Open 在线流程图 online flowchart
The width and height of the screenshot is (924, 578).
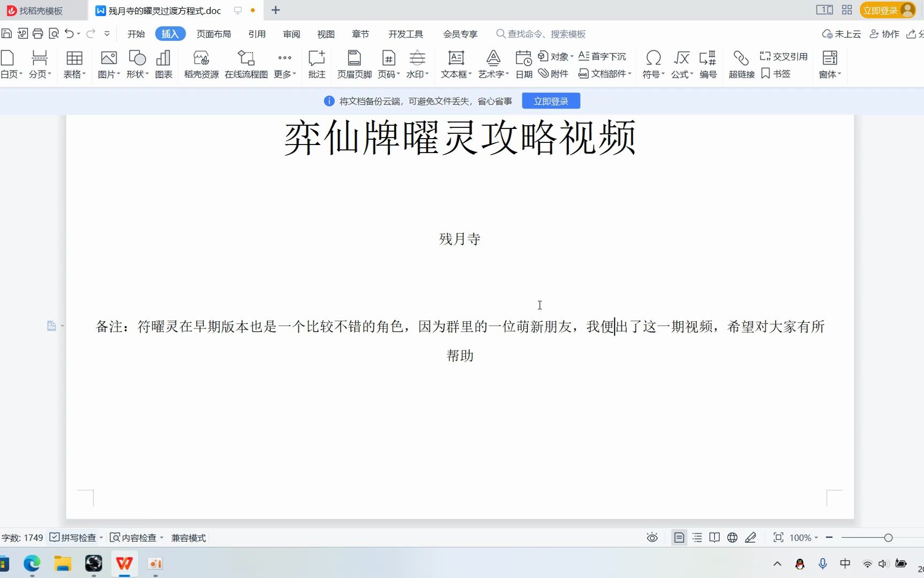pyautogui.click(x=246, y=64)
